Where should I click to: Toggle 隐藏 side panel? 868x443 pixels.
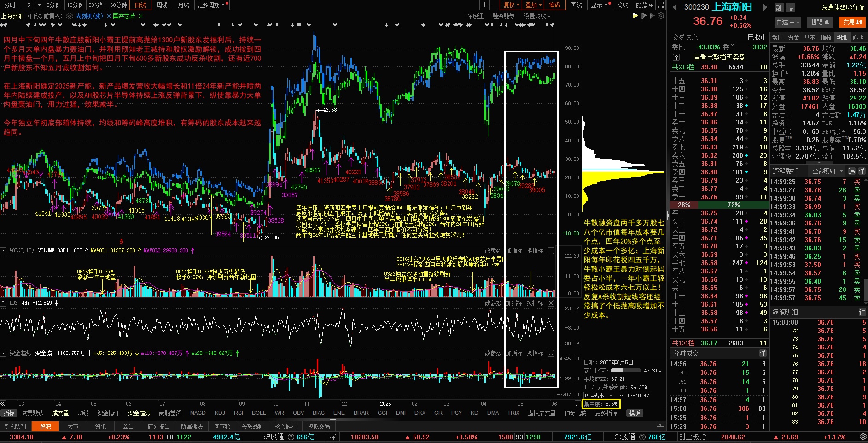[x=644, y=5]
